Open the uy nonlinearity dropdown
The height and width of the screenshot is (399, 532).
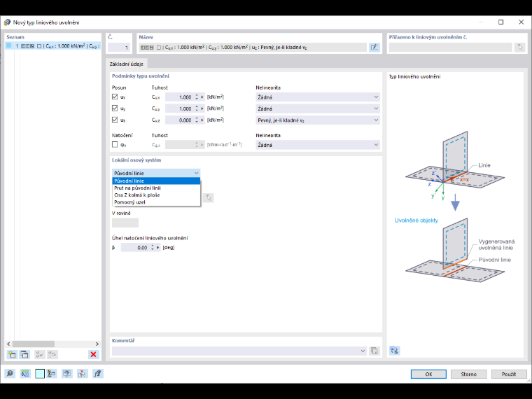pos(318,108)
